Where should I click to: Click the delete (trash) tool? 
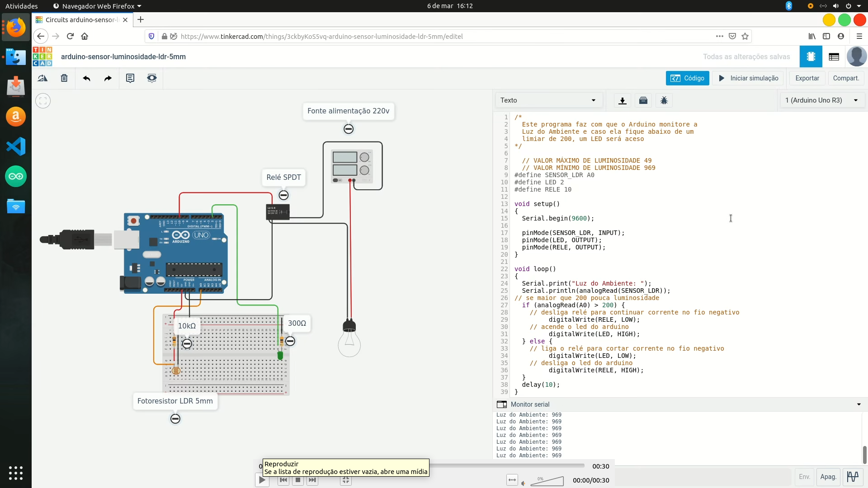pyautogui.click(x=64, y=78)
